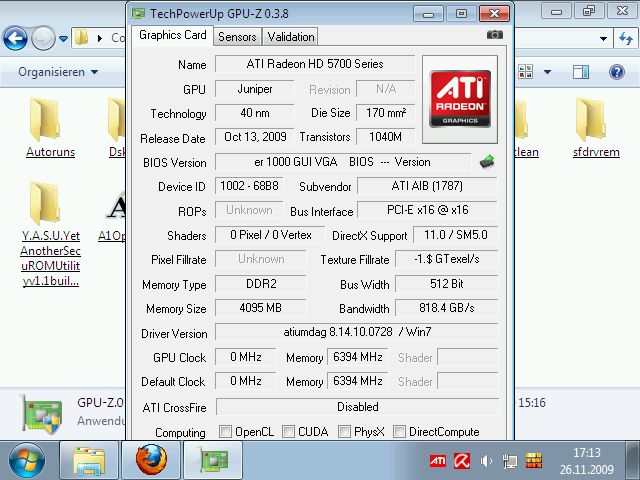Image resolution: width=640 pixels, height=480 pixels.
Task: Open the sfdrvrem folder in Explorer
Action: 591,120
